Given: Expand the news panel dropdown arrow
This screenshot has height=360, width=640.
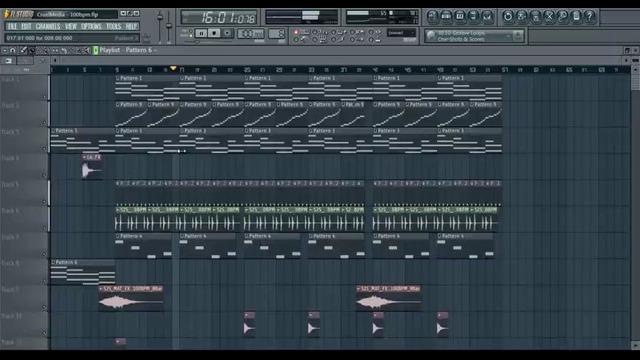Looking at the screenshot, I should pos(509,36).
